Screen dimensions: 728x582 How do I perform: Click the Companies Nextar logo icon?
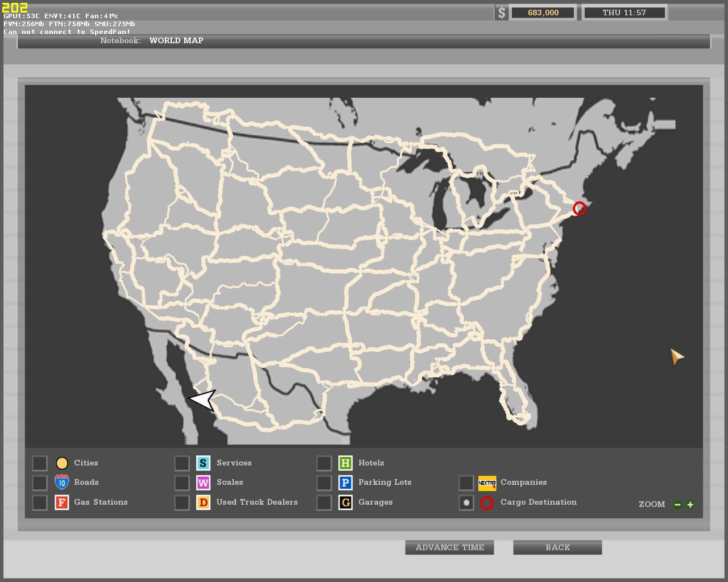coord(487,483)
